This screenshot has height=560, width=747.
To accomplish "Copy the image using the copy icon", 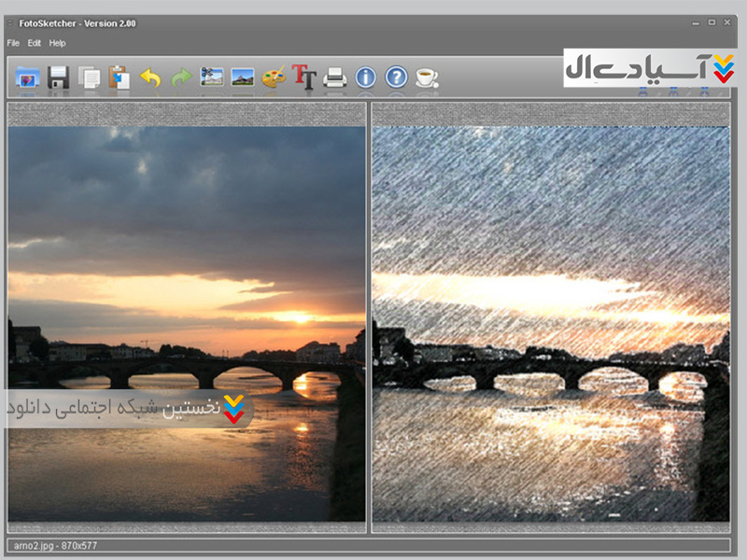I will (x=90, y=77).
